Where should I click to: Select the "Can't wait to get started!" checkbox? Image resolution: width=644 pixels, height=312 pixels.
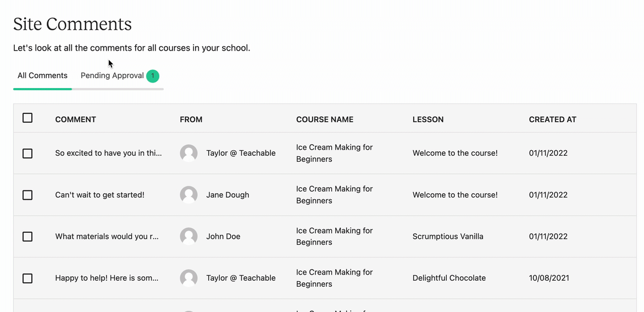pyautogui.click(x=27, y=195)
